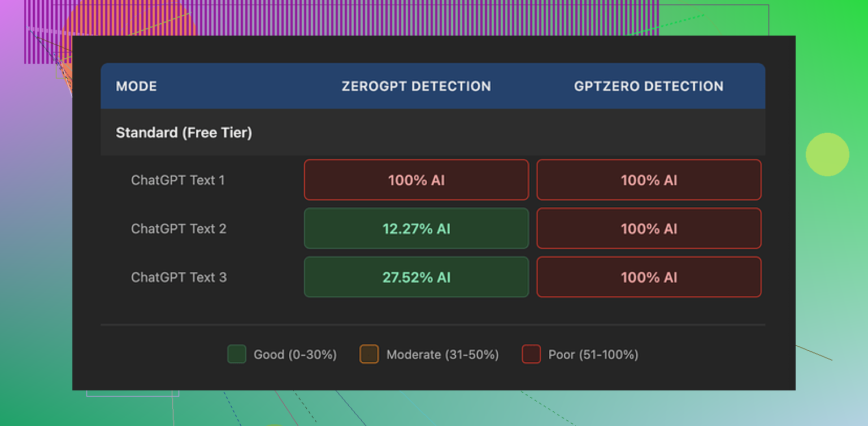Select the Moderate (31-50%) legend label
The width and height of the screenshot is (868, 426).
click(442, 354)
